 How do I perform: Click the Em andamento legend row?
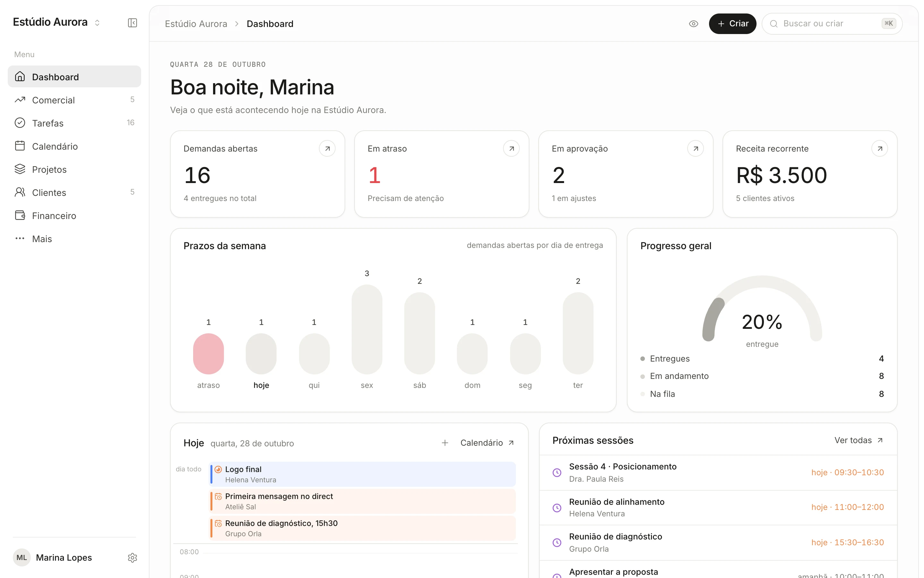[x=762, y=376]
